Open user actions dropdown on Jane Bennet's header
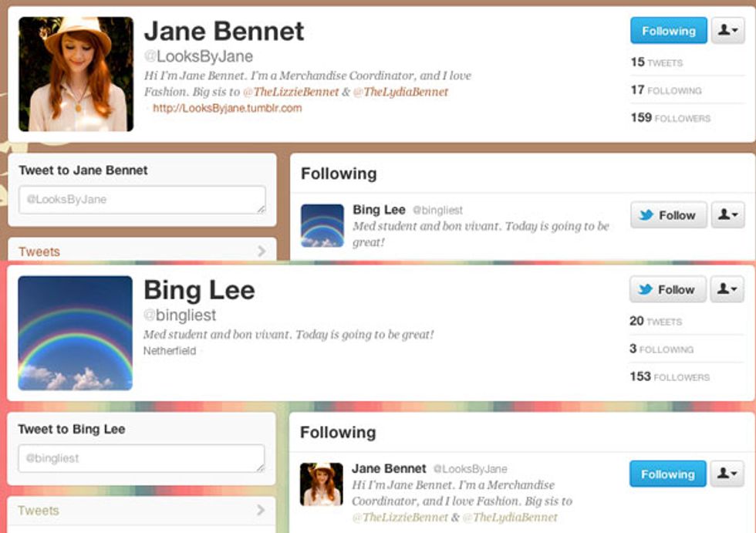756x533 pixels. [728, 30]
